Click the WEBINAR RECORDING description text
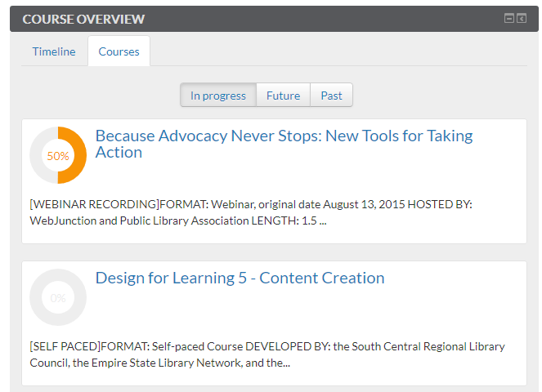The image size is (542, 392). point(251,212)
